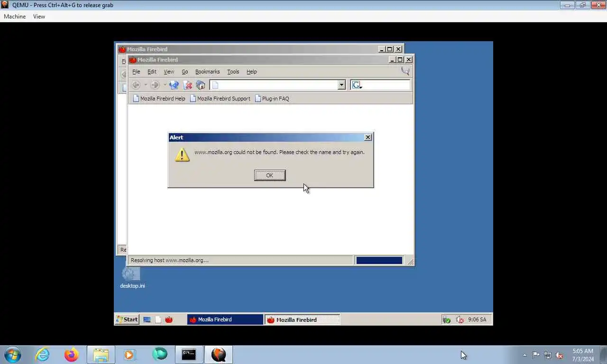This screenshot has width=607, height=364.
Task: Open the Google search engine selector
Action: [357, 85]
